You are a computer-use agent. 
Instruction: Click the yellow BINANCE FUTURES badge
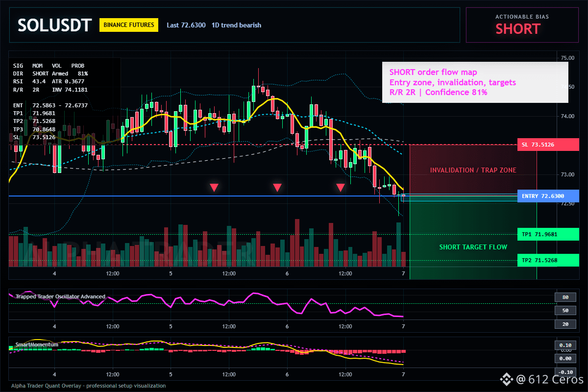point(129,25)
